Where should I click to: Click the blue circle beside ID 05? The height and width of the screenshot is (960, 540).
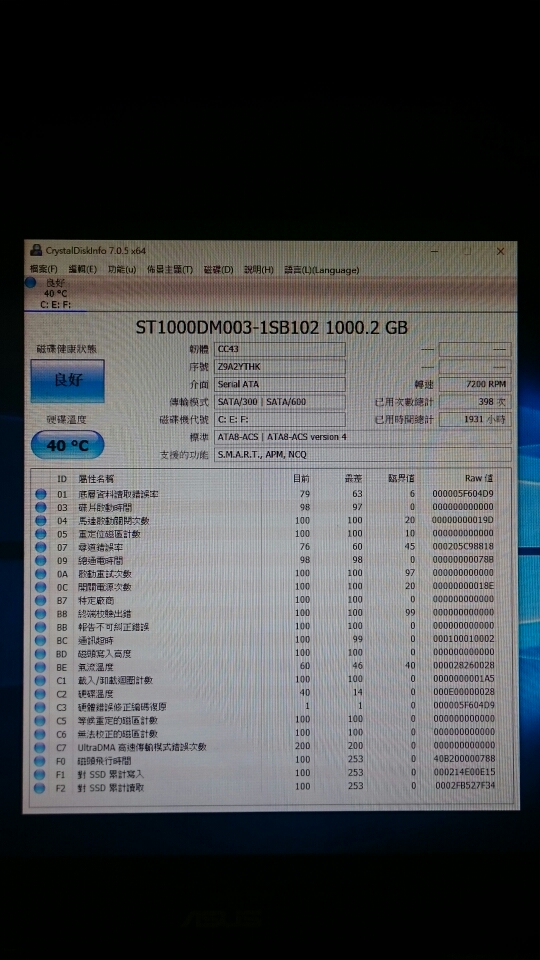(41, 533)
